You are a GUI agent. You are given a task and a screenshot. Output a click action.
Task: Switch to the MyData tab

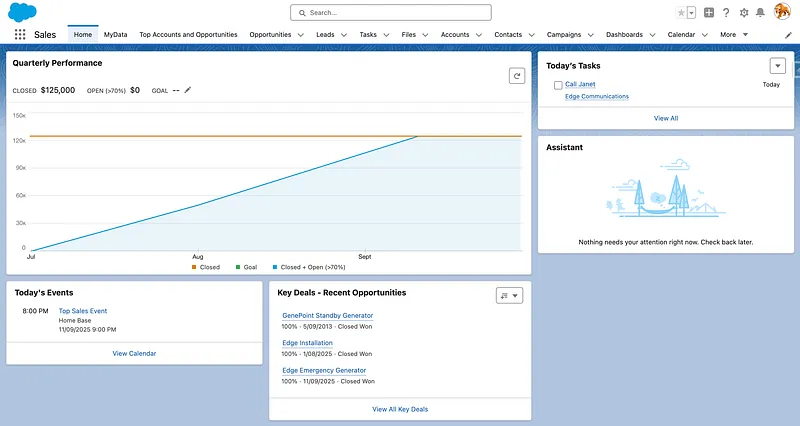coord(115,35)
